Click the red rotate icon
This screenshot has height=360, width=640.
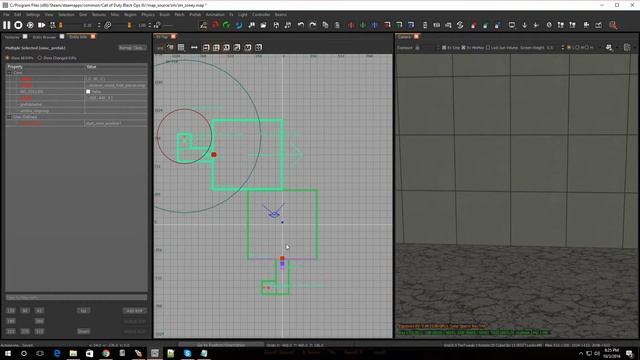click(x=215, y=25)
